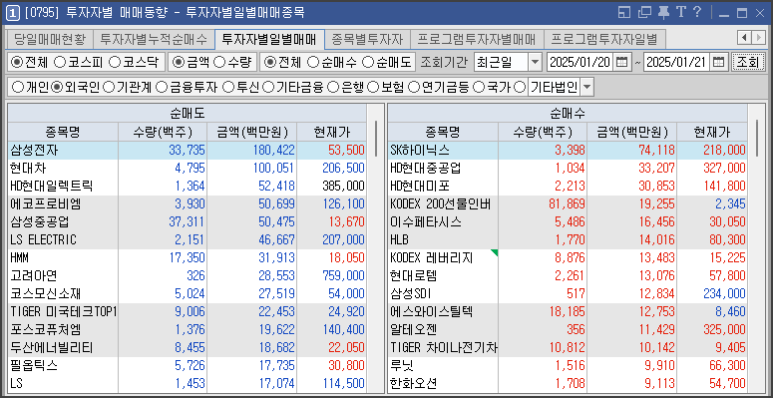Click the tab scroll right arrow
The height and width of the screenshot is (398, 773).
pos(758,37)
